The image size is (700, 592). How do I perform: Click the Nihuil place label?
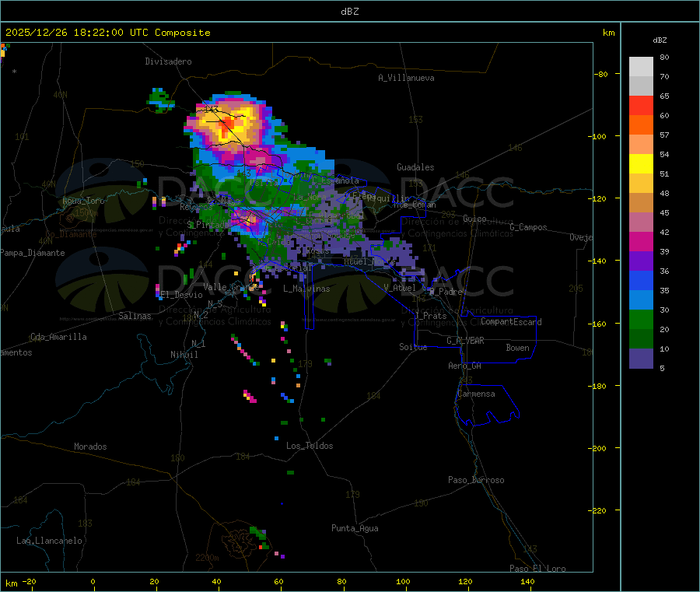[x=184, y=355]
